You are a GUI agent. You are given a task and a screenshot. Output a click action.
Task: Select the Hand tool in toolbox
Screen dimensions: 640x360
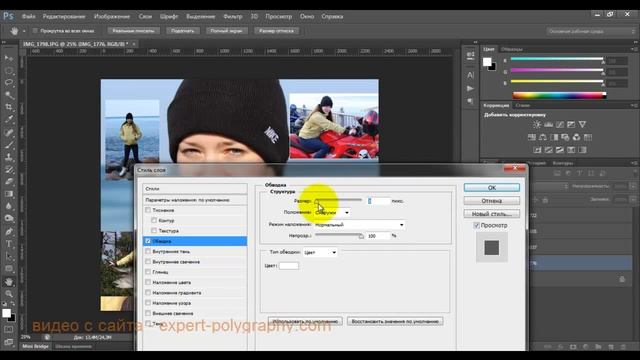pyautogui.click(x=9, y=282)
